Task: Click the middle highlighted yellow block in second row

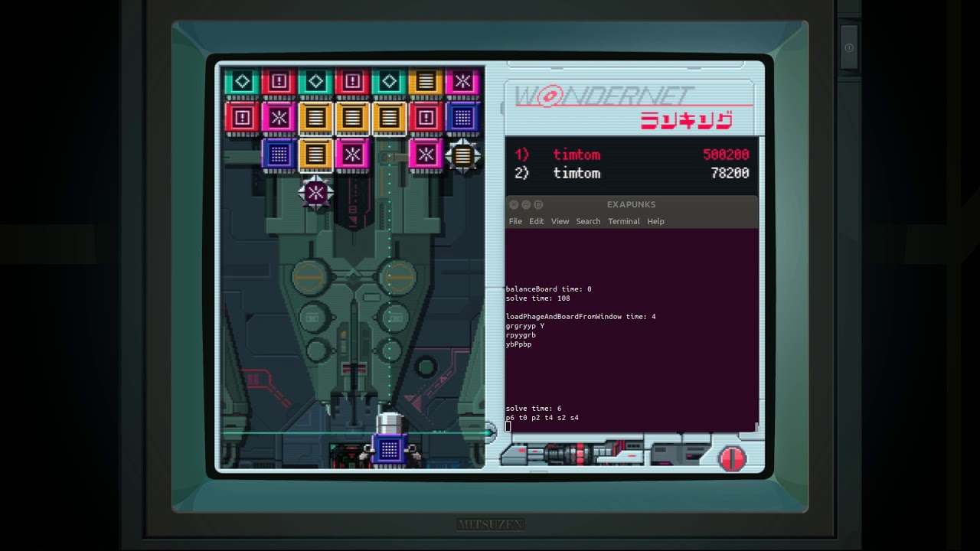Action: pyautogui.click(x=352, y=118)
